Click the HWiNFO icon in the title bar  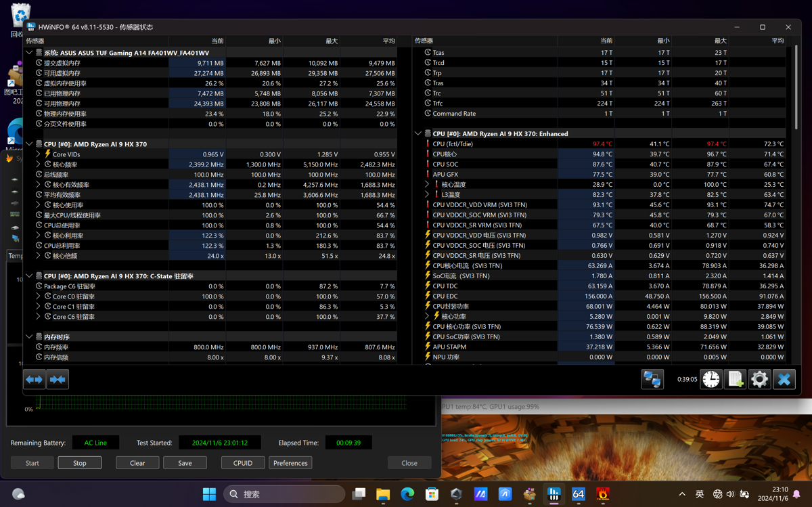31,27
